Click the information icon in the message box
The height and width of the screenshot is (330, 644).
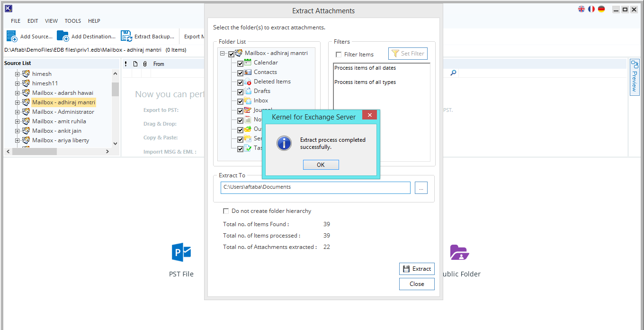click(x=284, y=143)
